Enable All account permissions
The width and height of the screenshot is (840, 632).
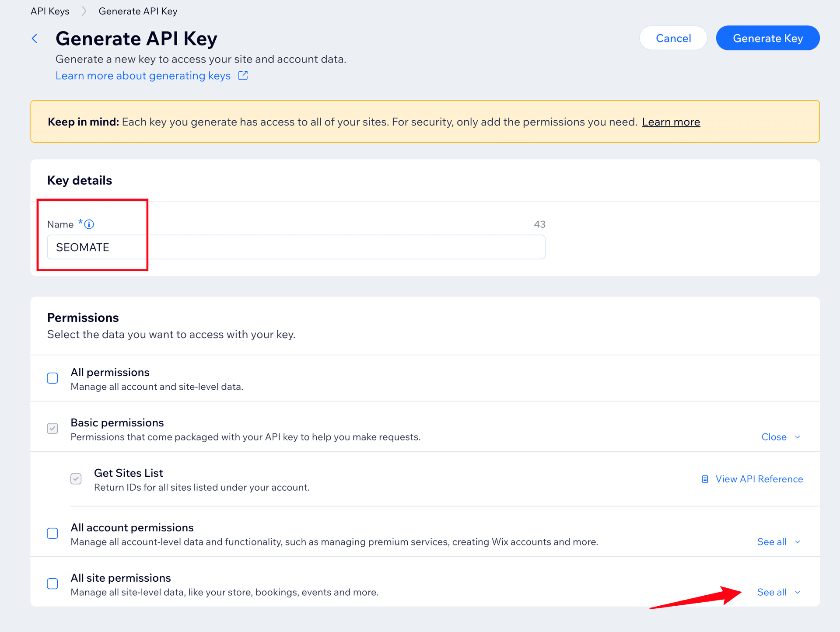click(x=52, y=533)
